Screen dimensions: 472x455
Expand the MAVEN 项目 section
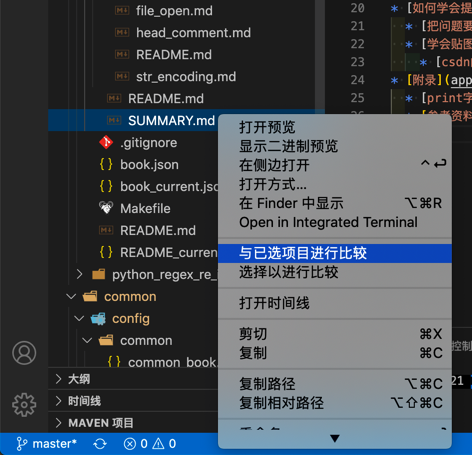click(59, 423)
